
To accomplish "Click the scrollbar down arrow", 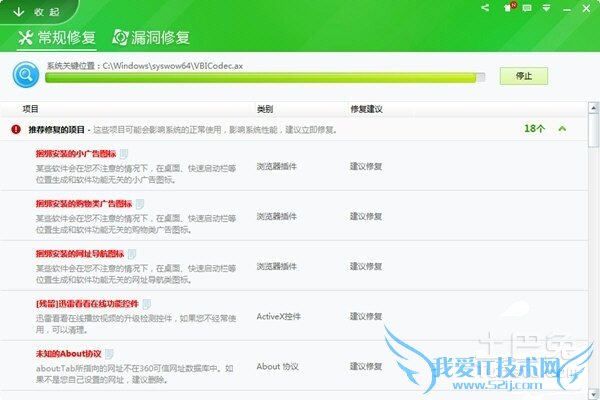I will pyautogui.click(x=593, y=394).
